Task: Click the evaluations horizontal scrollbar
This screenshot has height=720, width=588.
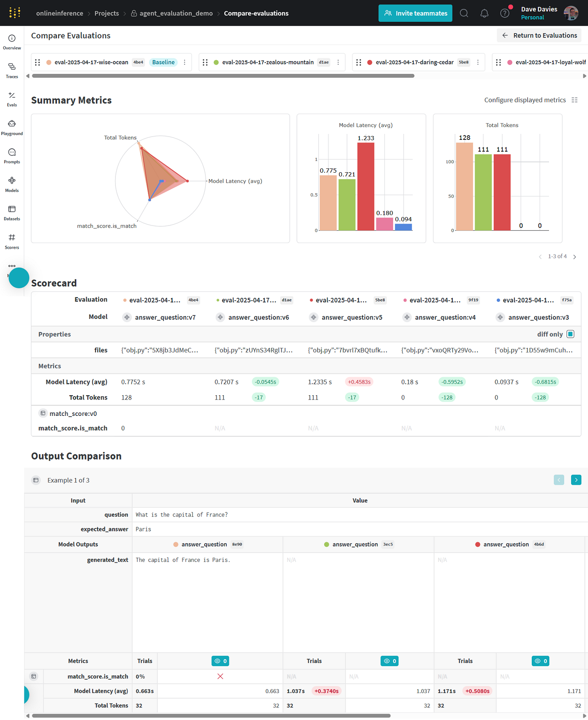Action: click(x=223, y=76)
